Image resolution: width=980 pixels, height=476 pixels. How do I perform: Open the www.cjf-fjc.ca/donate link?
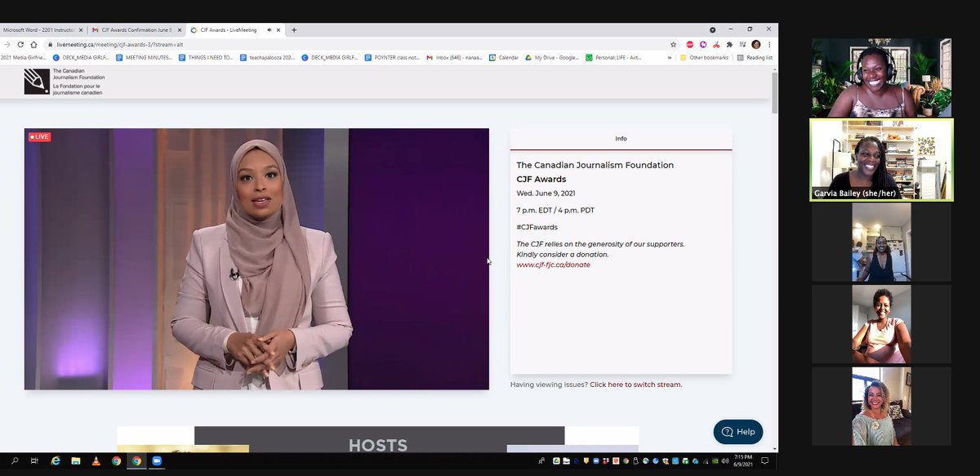click(x=553, y=265)
